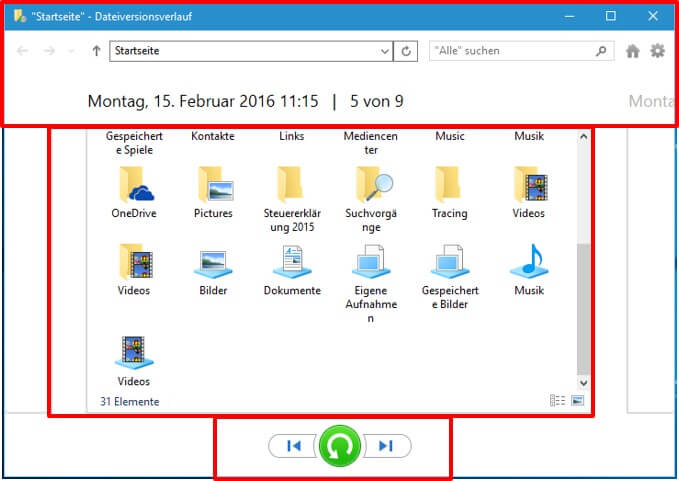The image size is (679, 481).
Task: Click the Links label
Action: (292, 136)
